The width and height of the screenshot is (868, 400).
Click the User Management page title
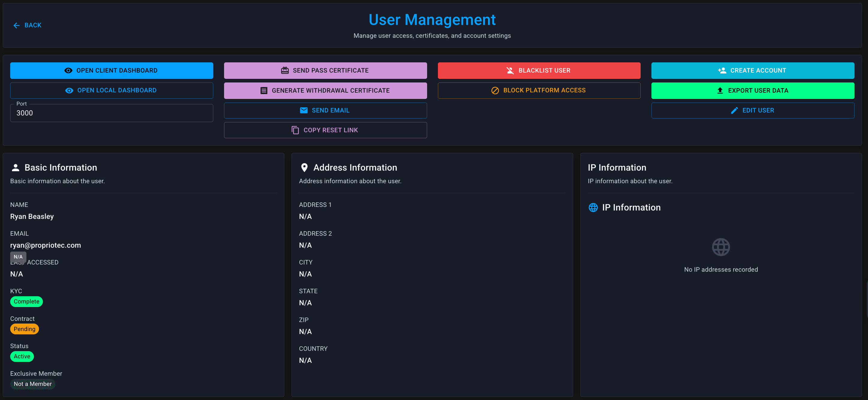(432, 19)
